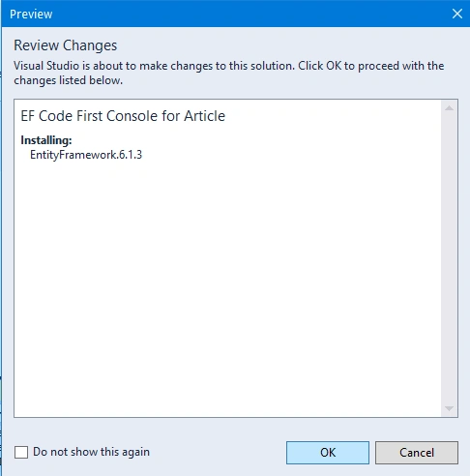Viewport: 470px width, 476px height.
Task: Click the 'Article' word in the project name
Action: (204, 116)
